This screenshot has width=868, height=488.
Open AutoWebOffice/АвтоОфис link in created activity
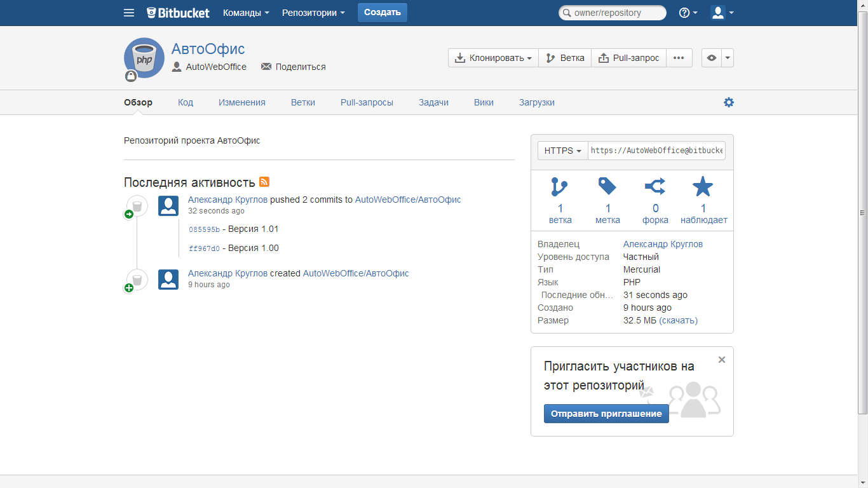356,273
